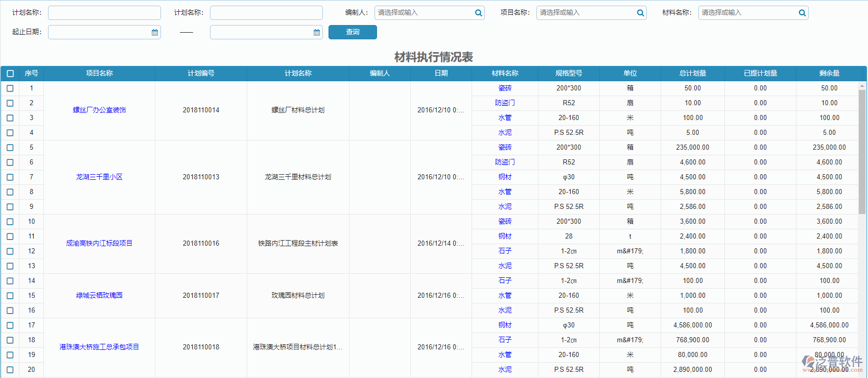Tick the checkbox for row 17
Viewport: 868px width, 378px height.
click(x=10, y=325)
